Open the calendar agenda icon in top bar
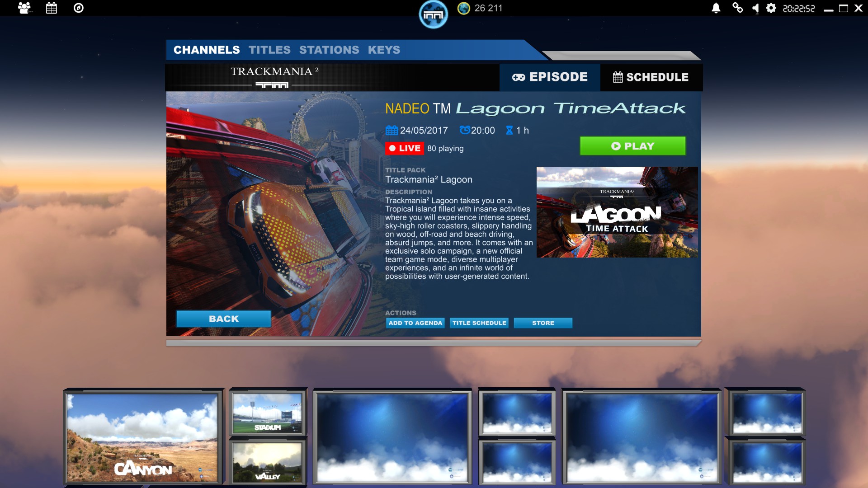Viewport: 868px width, 488px height. pos(52,8)
